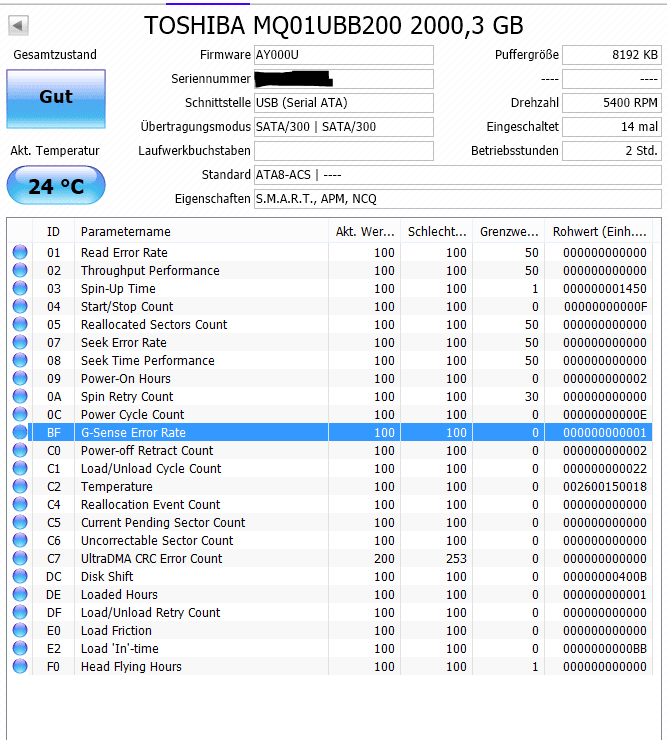667x740 pixels.
Task: Click the previous disk arrow button
Action: (18, 25)
